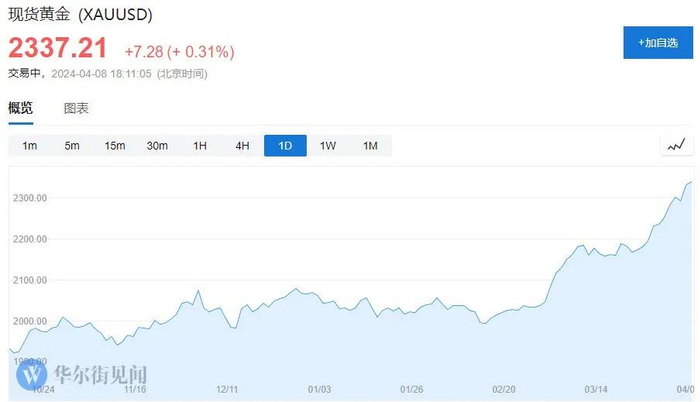Click the 2337.21 current price

59,47
